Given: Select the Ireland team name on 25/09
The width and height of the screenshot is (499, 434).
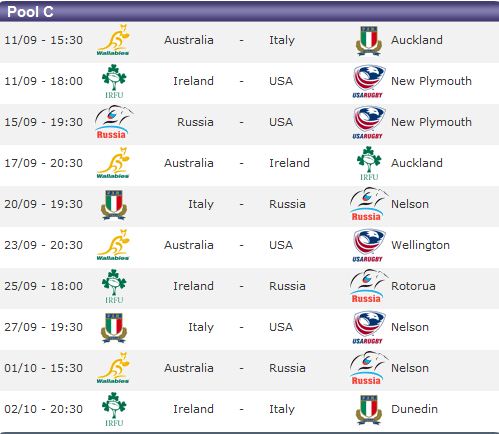Looking at the screenshot, I should [x=193, y=286].
